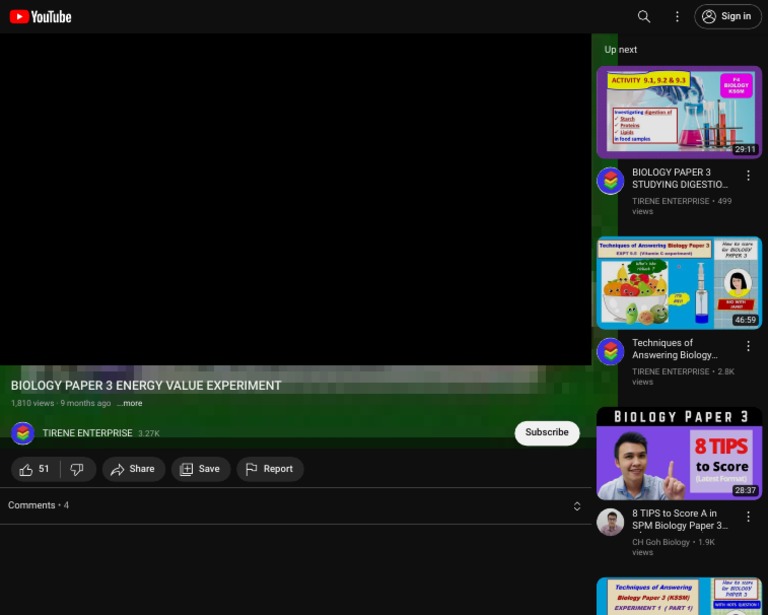Expand the description with ...more
Screen dimensions: 768x615
130,403
